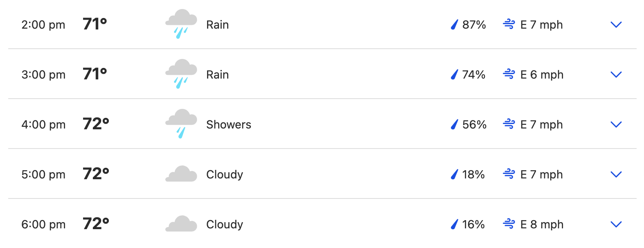Click the wind icon beside E 8 mph
Screen dimensions: 644x248
[x=509, y=224]
